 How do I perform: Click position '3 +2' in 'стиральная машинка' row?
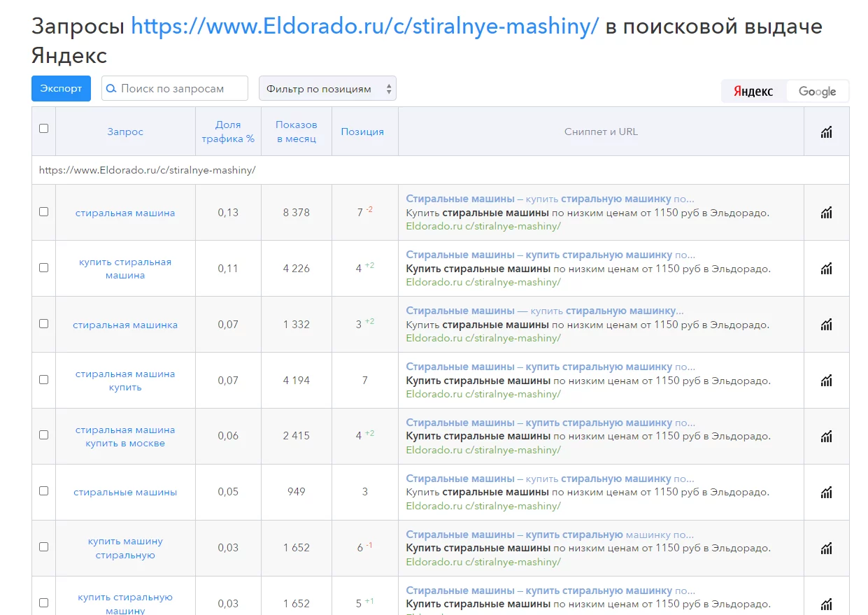(x=364, y=323)
